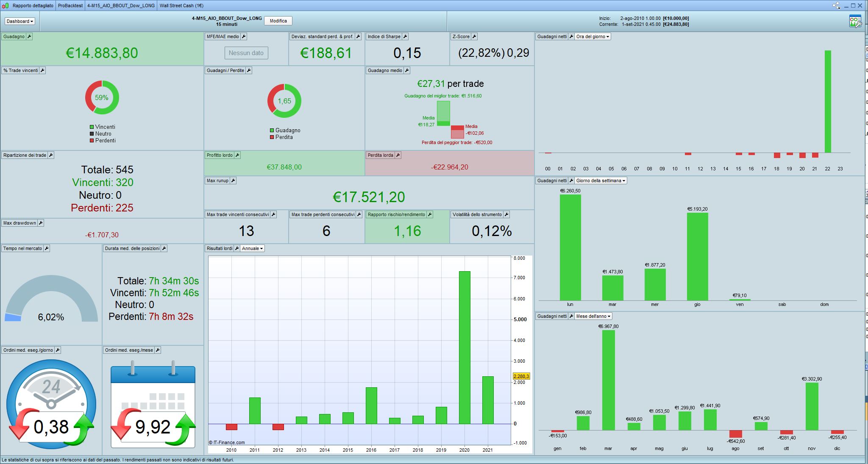Open Tempo nel mercato wrench settings
The height and width of the screenshot is (464, 868).
[47, 248]
